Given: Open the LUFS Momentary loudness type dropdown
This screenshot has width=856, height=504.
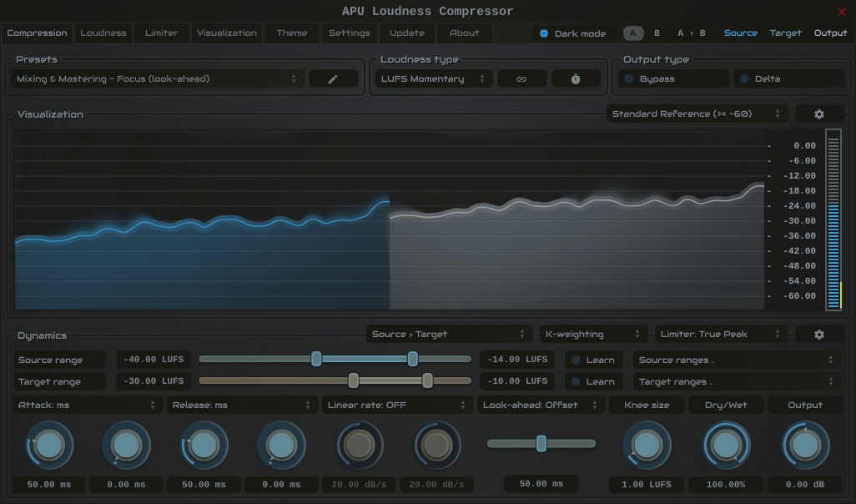Looking at the screenshot, I should (434, 79).
